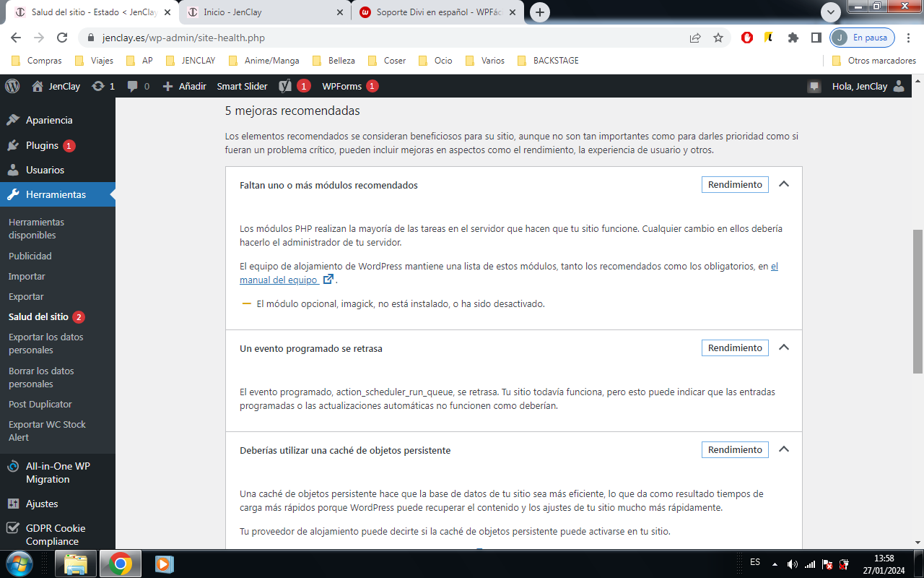Viewport: 924px width, 578px height.
Task: Reload the current page
Action: tap(62, 38)
